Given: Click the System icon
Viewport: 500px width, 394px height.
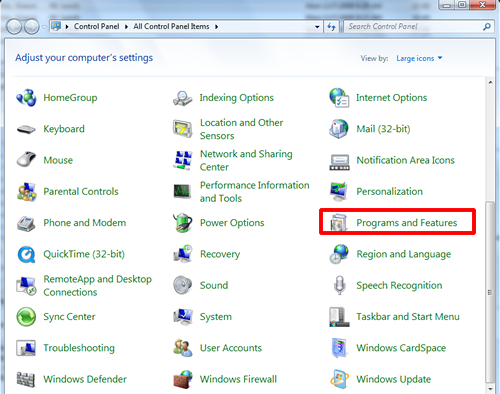Looking at the screenshot, I should click(x=182, y=316).
